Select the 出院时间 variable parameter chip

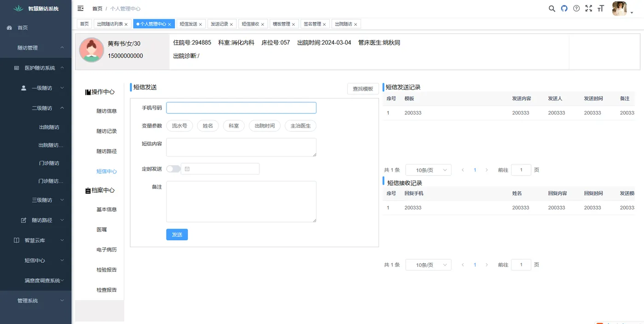[x=264, y=125]
